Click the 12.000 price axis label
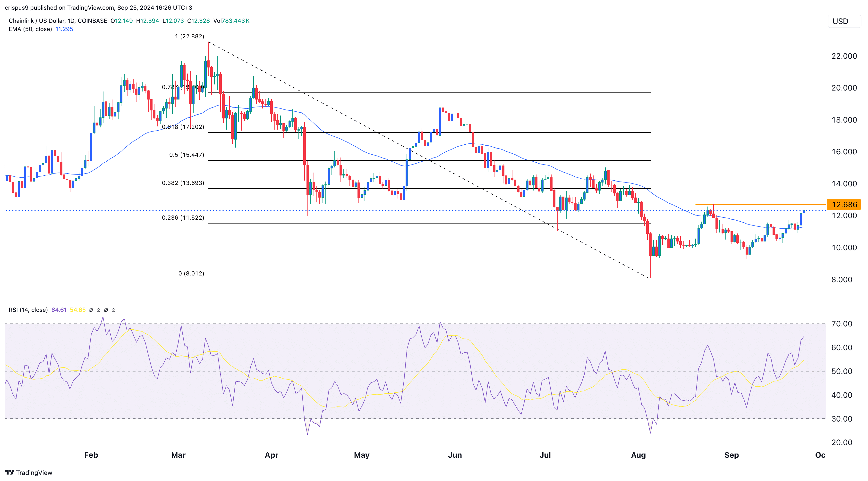The image size is (868, 481). click(844, 216)
